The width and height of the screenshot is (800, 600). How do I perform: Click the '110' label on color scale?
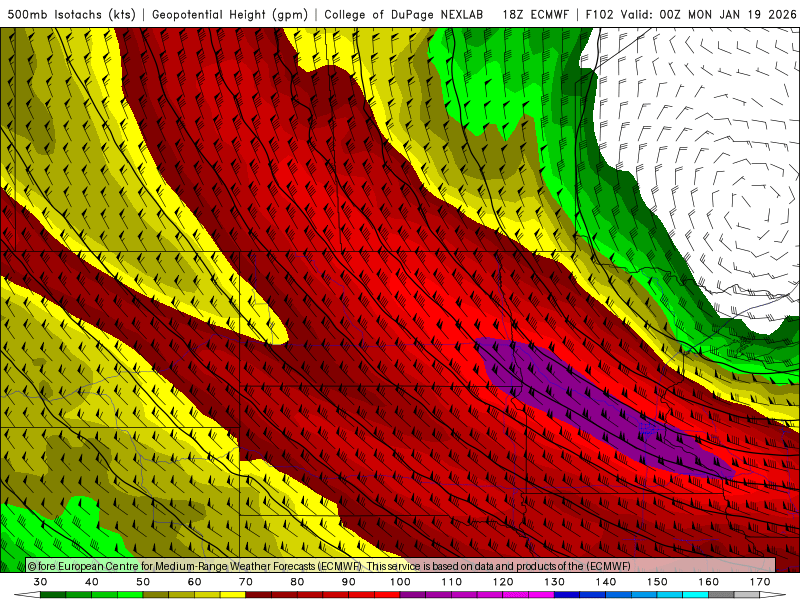point(452,582)
